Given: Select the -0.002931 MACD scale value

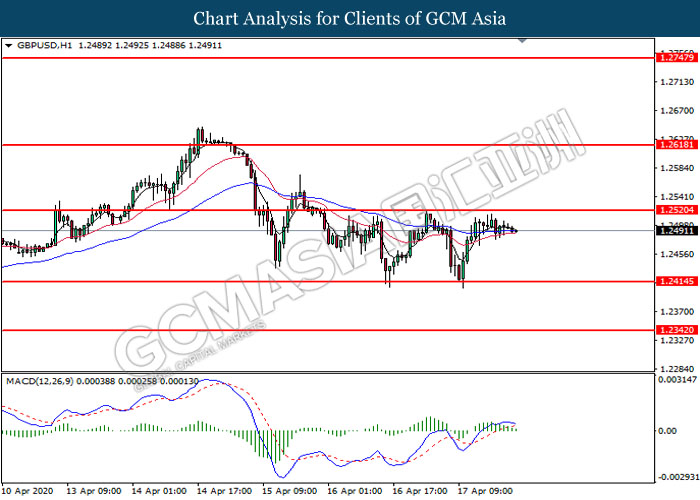Looking at the screenshot, I should pos(677,477).
